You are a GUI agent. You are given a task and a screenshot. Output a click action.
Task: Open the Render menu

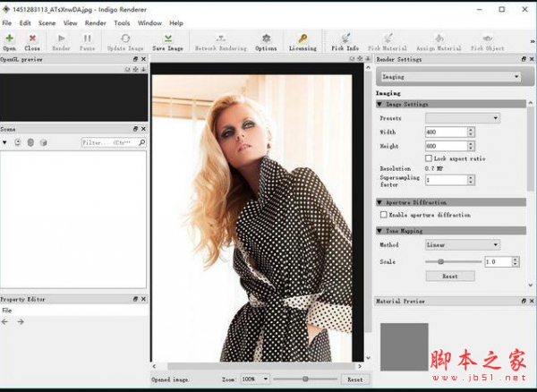pyautogui.click(x=96, y=23)
